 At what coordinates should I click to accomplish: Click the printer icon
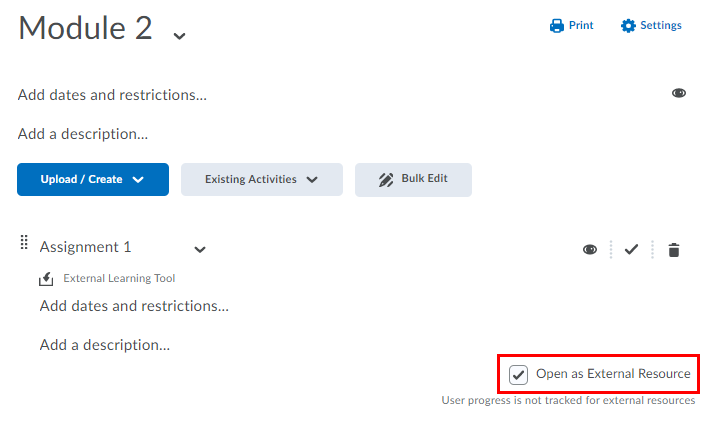point(557,26)
